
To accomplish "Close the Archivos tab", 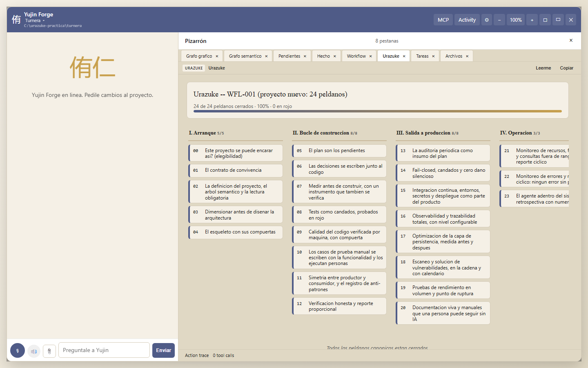I will [467, 56].
